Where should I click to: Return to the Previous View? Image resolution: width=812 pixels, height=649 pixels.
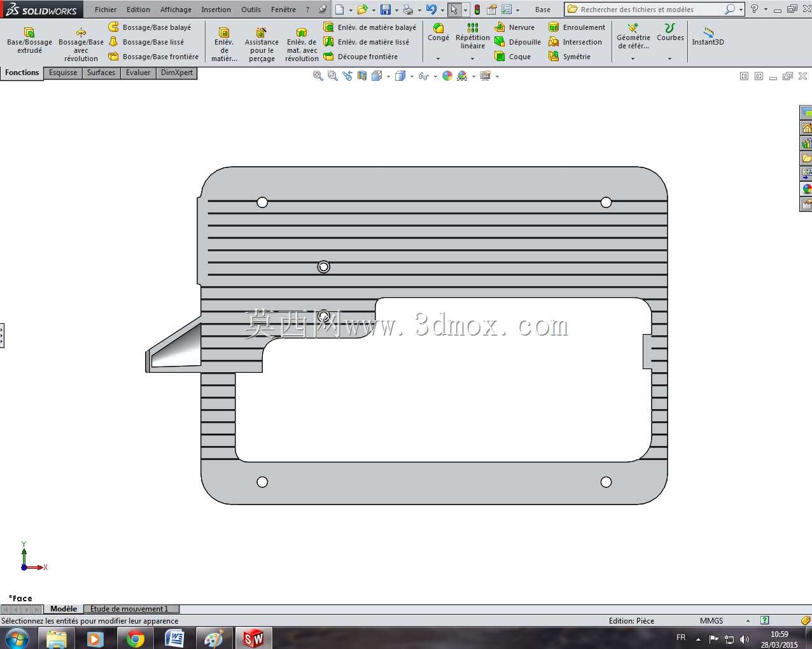tap(347, 76)
